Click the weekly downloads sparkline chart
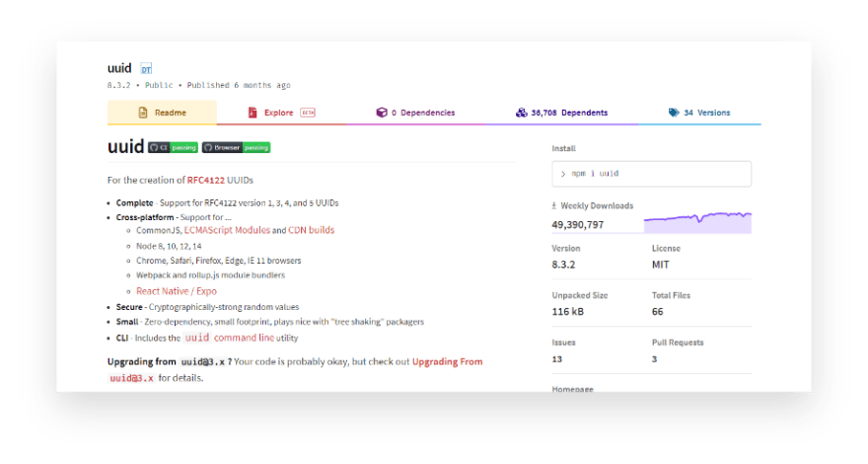 pyautogui.click(x=697, y=222)
